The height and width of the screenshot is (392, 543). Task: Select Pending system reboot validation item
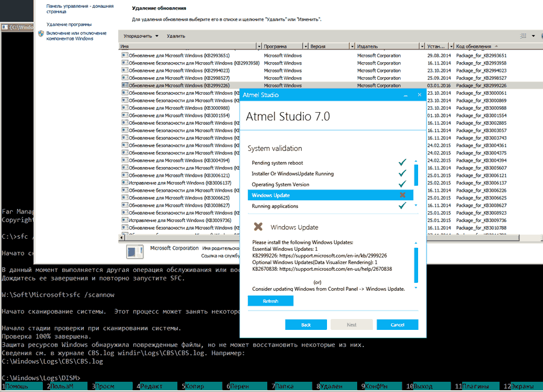[x=331, y=163]
